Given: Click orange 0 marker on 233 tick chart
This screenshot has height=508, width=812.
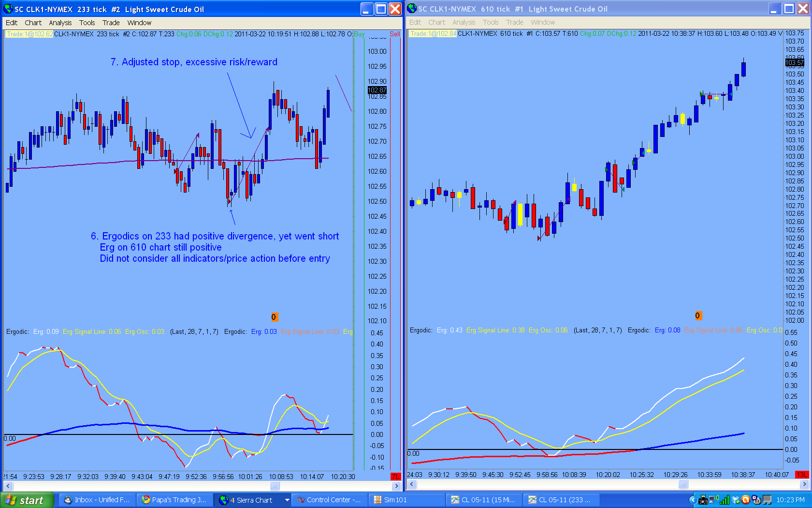Looking at the screenshot, I should (x=274, y=317).
